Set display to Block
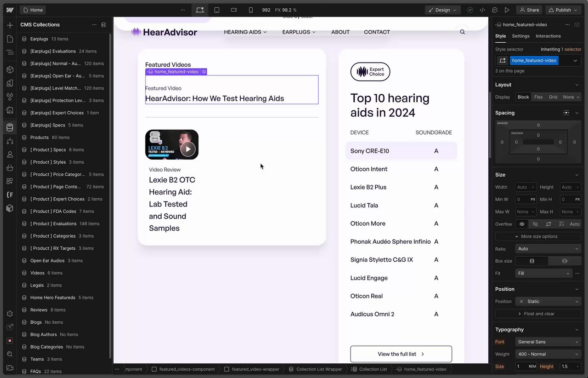This screenshot has height=378, width=588. pos(523,97)
